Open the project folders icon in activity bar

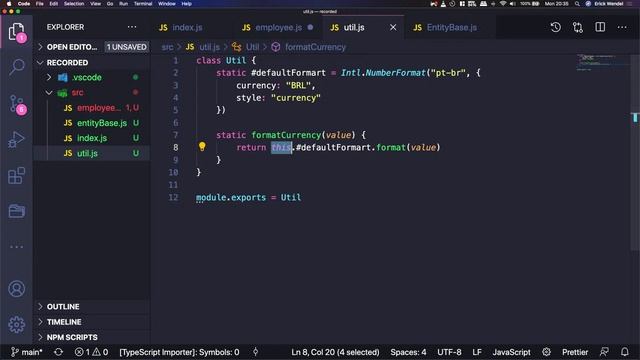click(16, 211)
